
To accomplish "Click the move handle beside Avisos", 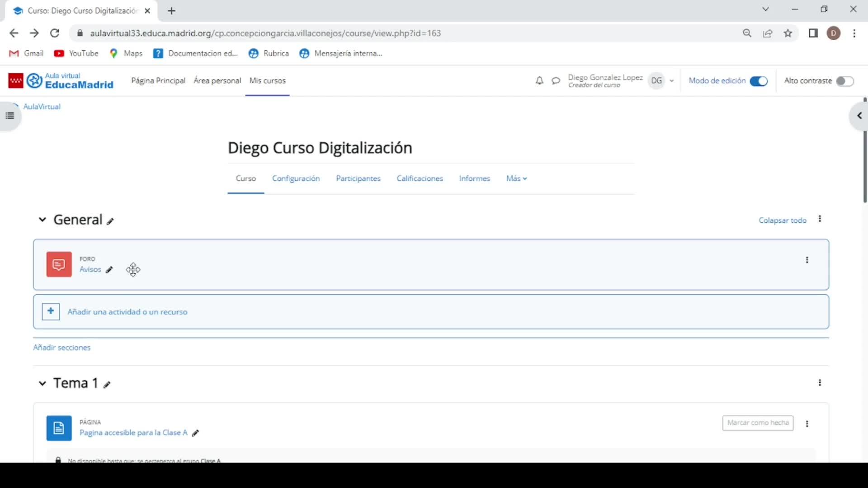I will pos(133,270).
